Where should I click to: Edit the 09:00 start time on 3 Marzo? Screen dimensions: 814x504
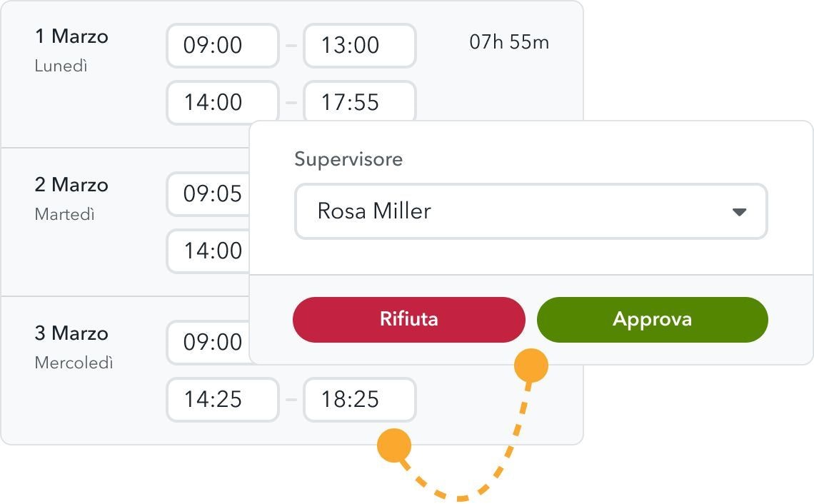coord(211,343)
